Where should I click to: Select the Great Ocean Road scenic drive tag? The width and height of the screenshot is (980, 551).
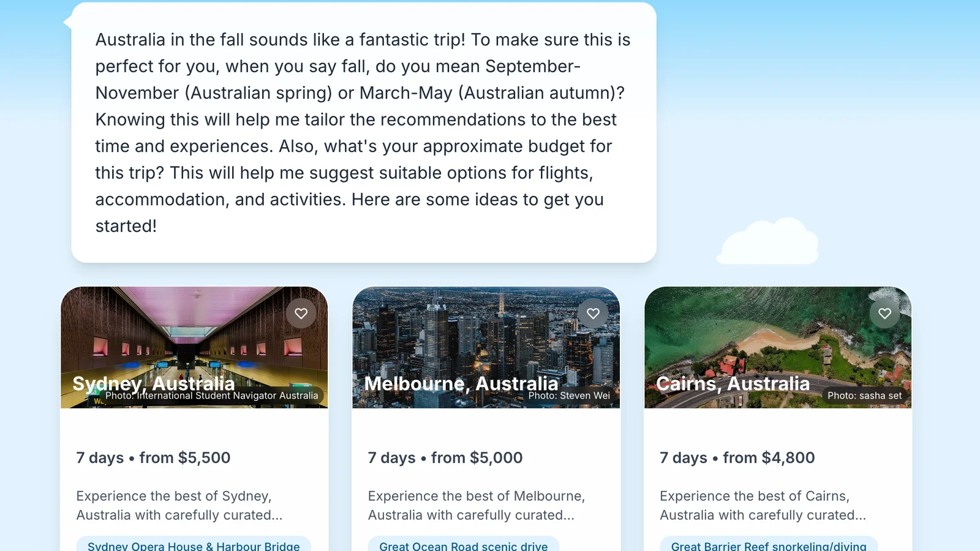click(463, 545)
